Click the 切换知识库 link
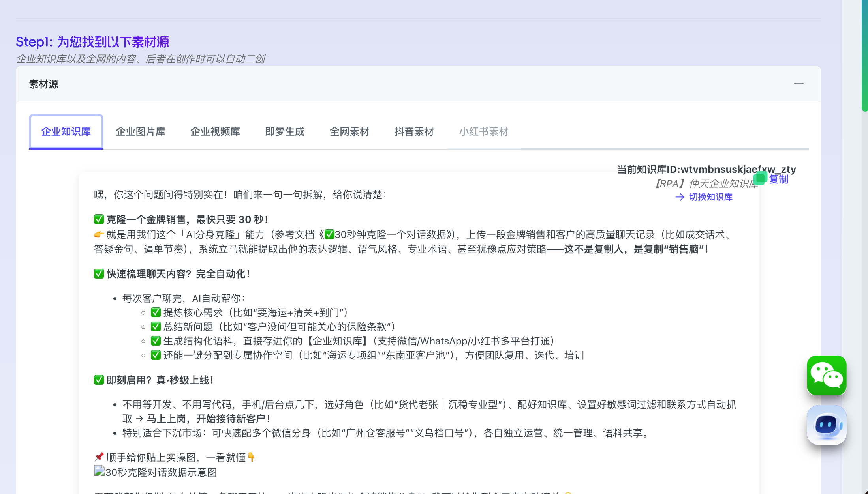Viewport: 868px width, 494px height. pos(710,197)
